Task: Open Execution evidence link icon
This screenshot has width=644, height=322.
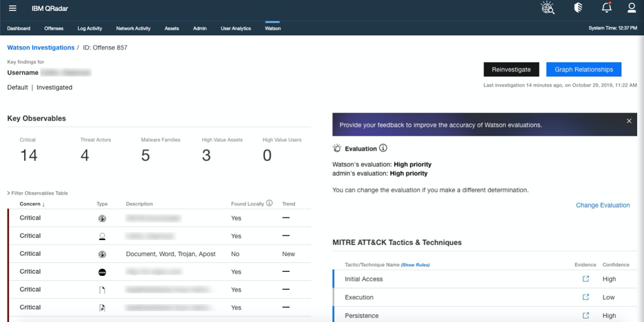Action: (586, 297)
